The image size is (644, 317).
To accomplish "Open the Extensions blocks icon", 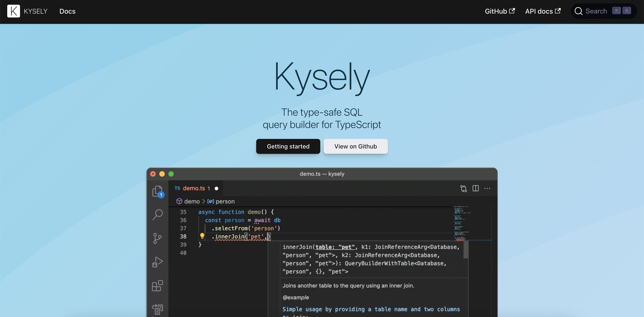I will [x=157, y=285].
